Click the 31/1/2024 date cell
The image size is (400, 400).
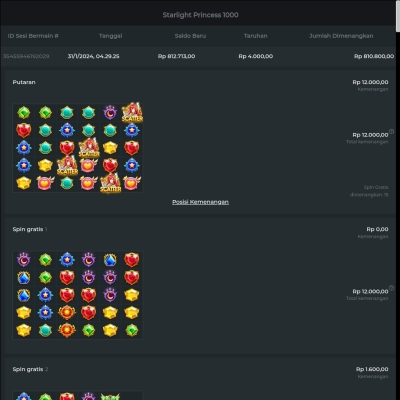pyautogui.click(x=93, y=56)
